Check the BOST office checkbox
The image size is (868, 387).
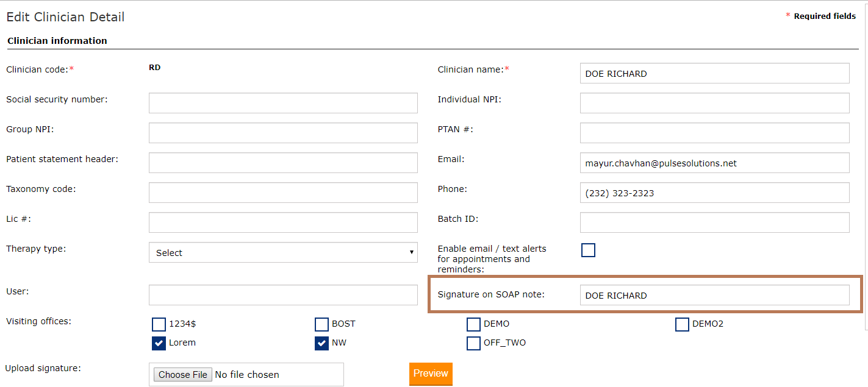click(321, 324)
